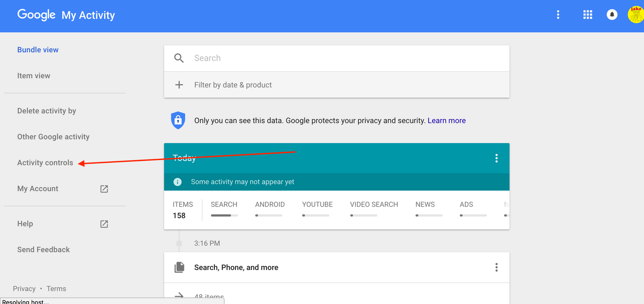Click the 3:16 PM timestamp
The height and width of the screenshot is (304, 644).
click(207, 243)
